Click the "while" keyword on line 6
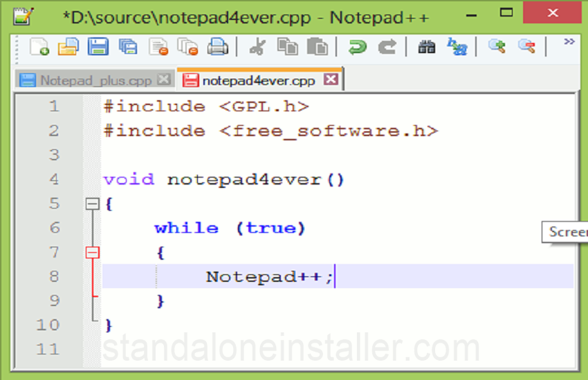 pos(186,228)
